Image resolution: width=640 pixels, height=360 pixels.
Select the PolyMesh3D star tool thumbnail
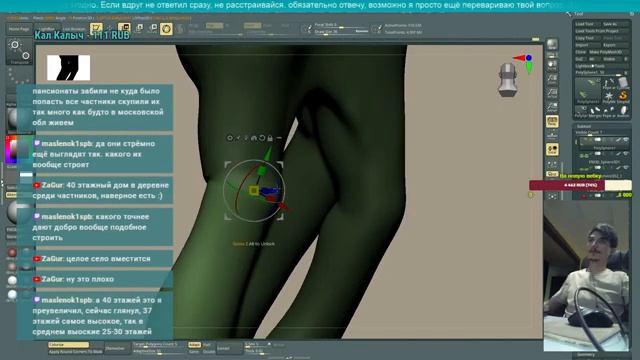(x=609, y=96)
